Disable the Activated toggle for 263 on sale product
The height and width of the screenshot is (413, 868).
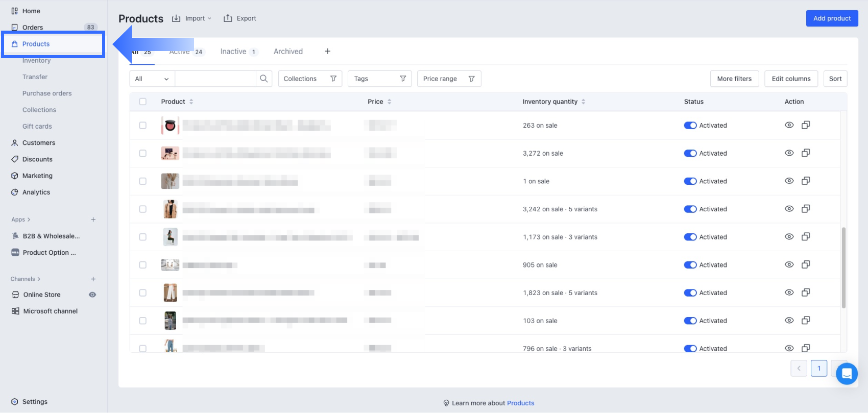tap(690, 126)
